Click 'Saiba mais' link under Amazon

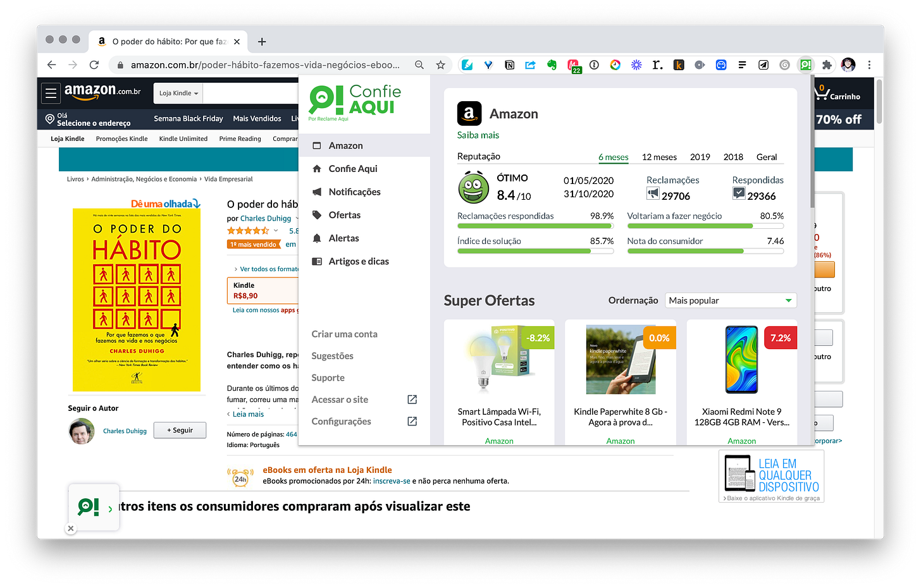(x=478, y=135)
